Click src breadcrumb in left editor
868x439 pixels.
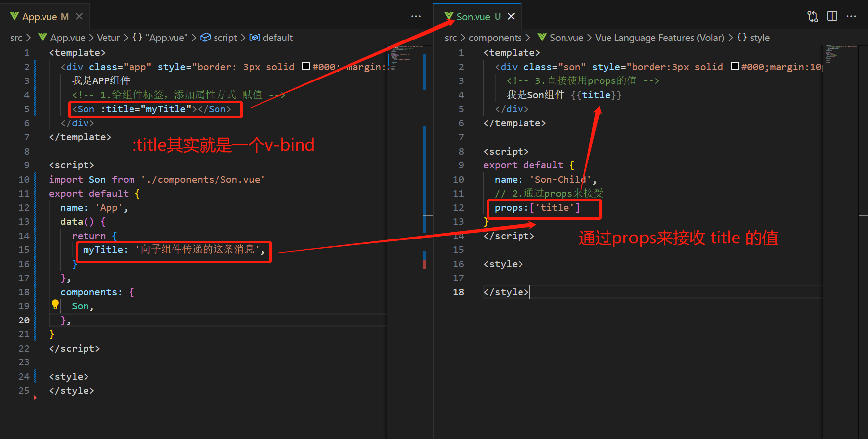point(16,38)
